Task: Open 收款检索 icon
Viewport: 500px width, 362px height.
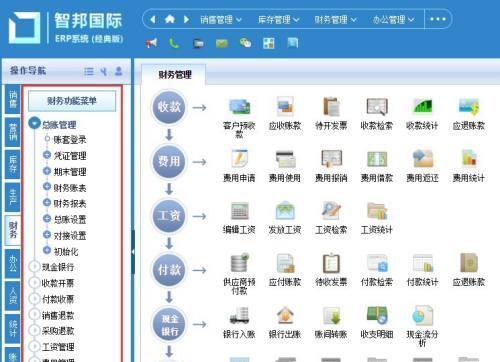Action: (x=377, y=107)
